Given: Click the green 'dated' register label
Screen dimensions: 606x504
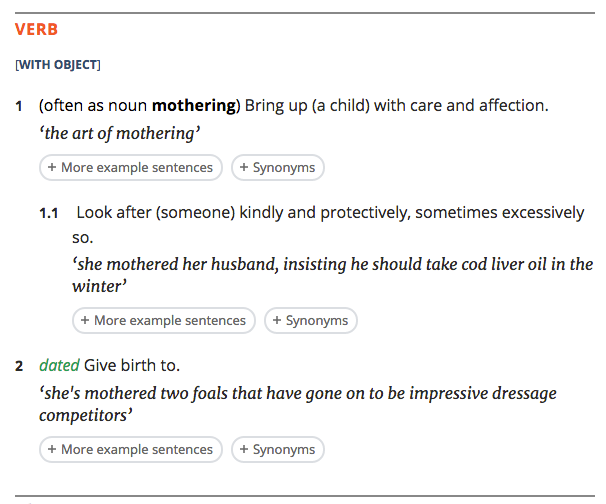Looking at the screenshot, I should 59,365.
